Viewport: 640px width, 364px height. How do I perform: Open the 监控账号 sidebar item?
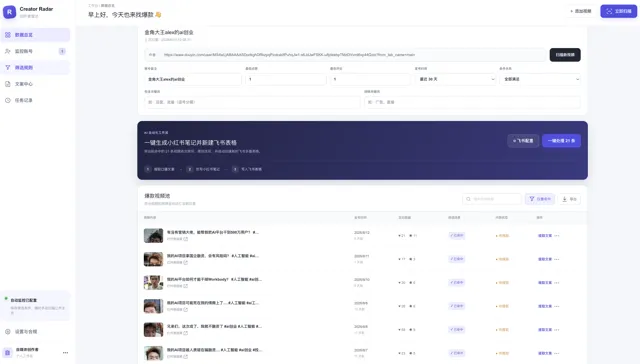point(36,51)
